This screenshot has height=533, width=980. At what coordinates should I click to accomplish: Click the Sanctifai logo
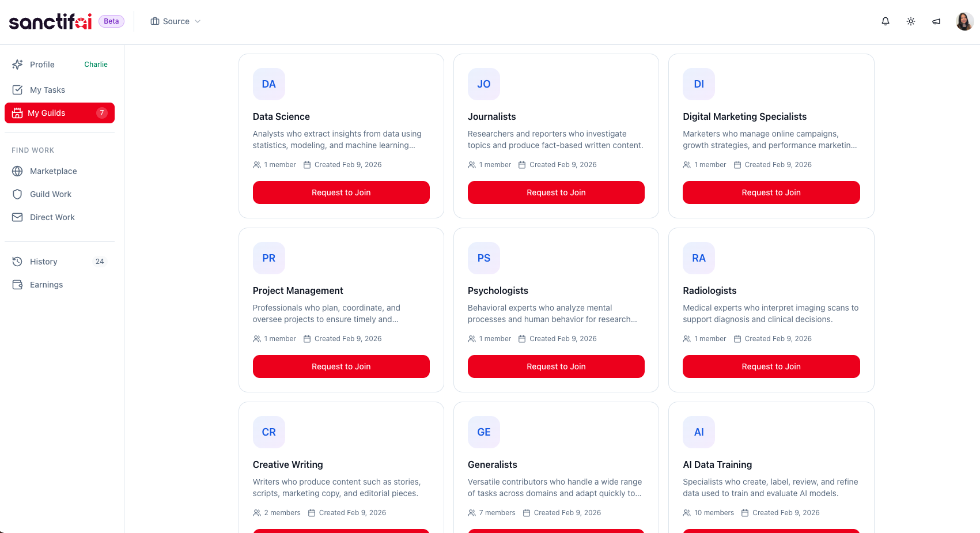(x=51, y=21)
